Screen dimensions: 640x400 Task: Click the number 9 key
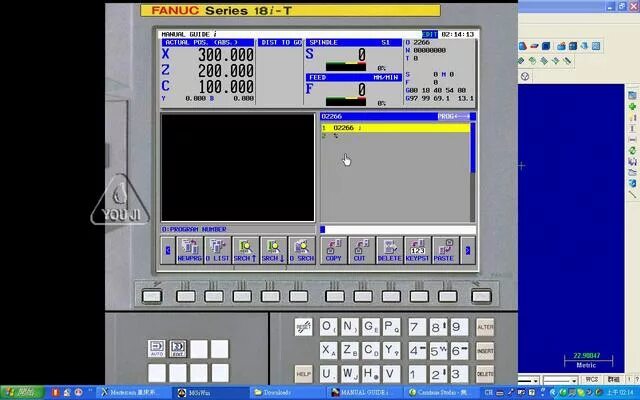(x=460, y=327)
